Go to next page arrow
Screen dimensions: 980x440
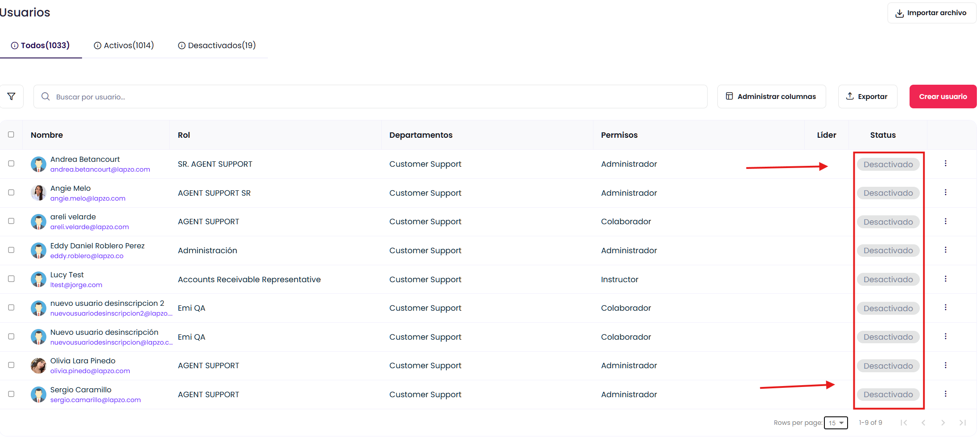943,423
